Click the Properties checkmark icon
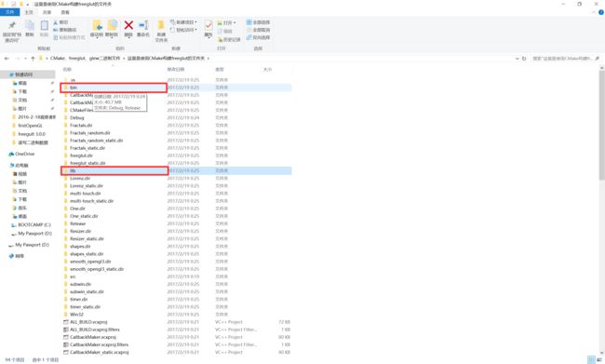The image size is (605, 364). pos(208,26)
